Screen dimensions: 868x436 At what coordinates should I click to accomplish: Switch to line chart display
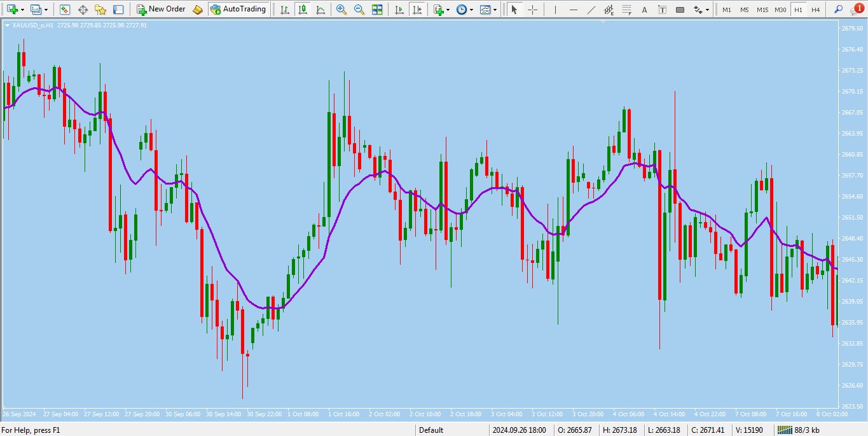320,10
